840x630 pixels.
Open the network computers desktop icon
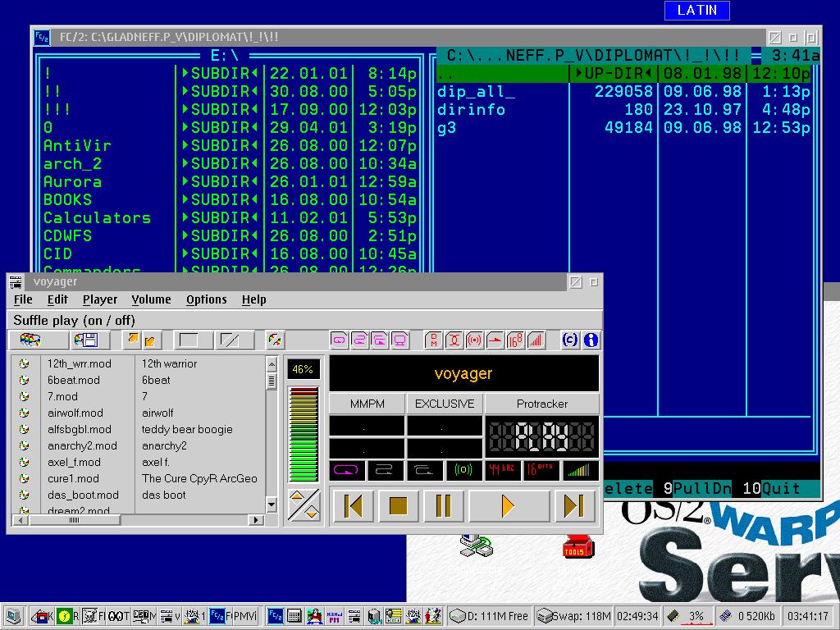(477, 546)
